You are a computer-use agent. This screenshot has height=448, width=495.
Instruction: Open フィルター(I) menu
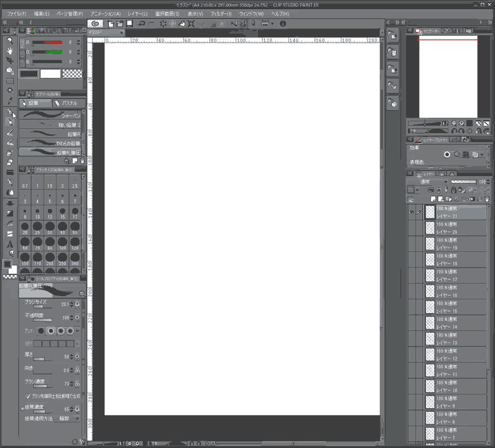(221, 14)
